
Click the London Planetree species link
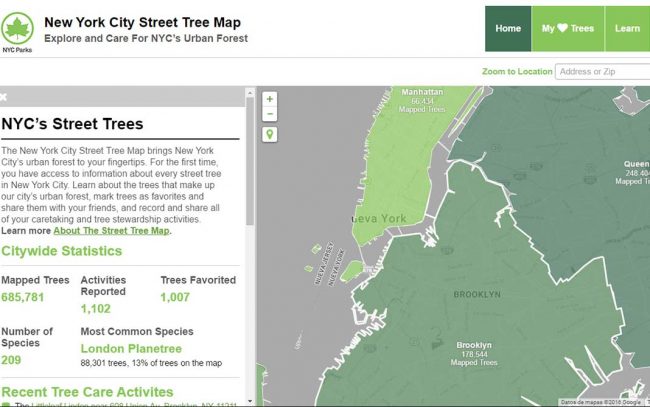point(131,349)
